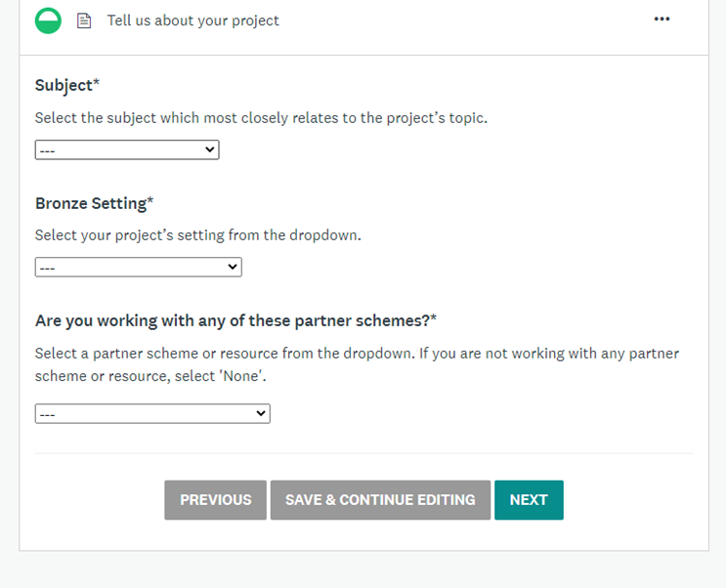This screenshot has width=726, height=588.
Task: Click the 'Tell us about your project' title
Action: (193, 21)
